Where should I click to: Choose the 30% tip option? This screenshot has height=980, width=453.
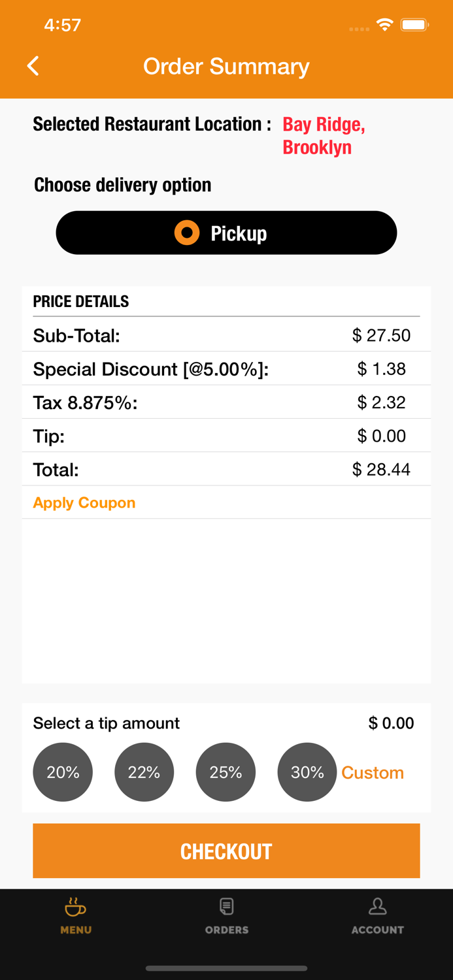[307, 772]
